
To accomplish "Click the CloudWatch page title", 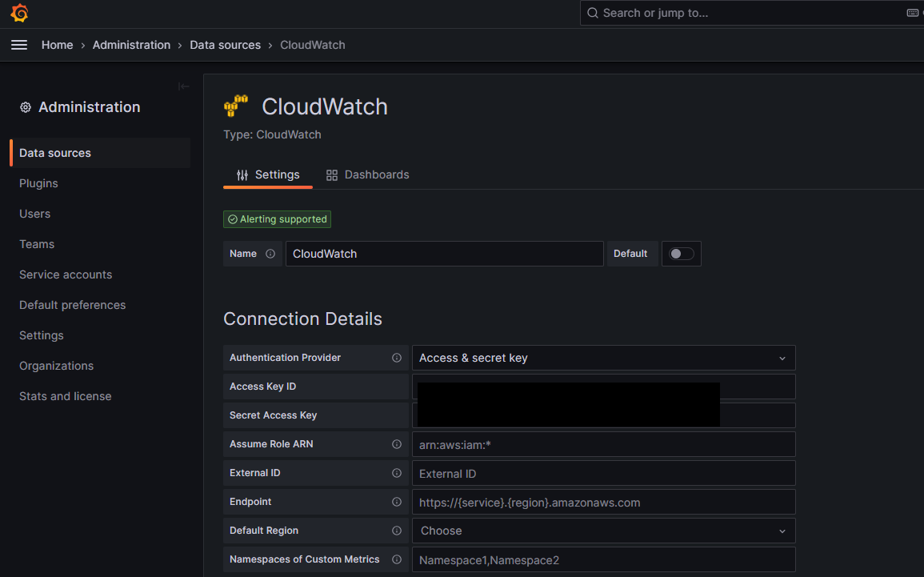I will pos(325,106).
